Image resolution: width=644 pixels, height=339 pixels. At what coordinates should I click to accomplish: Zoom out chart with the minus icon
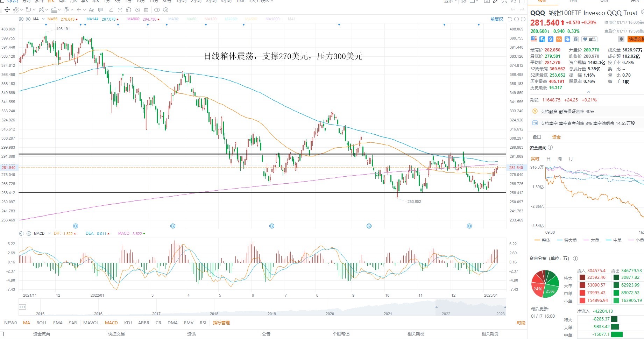516,19
